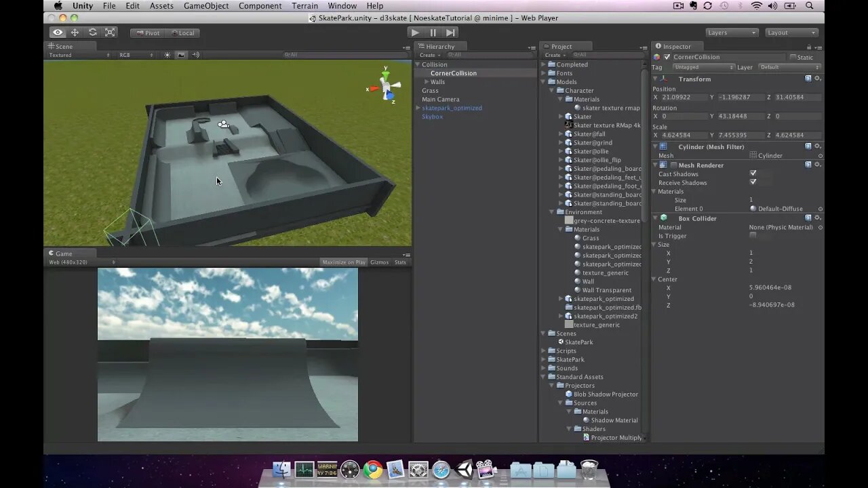The width and height of the screenshot is (868, 488).
Task: Open the RGB render mode dropdown
Action: 136,55
